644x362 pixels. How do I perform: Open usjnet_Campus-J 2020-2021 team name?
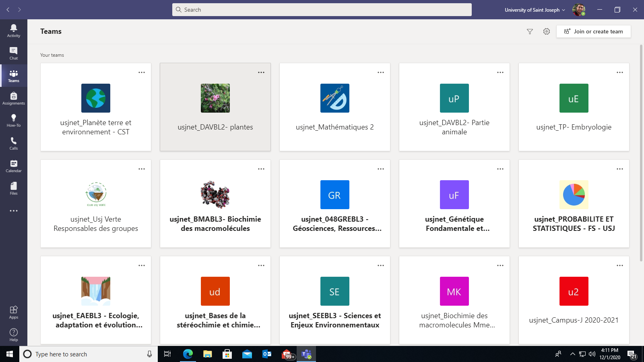pyautogui.click(x=574, y=320)
